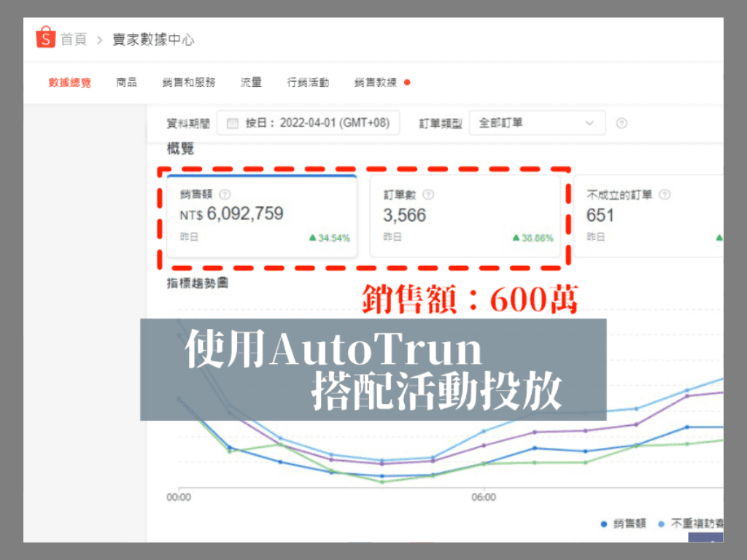Screen dimensions: 747x560
Task: Toggle the 銷售額 chart legend item
Action: click(623, 524)
